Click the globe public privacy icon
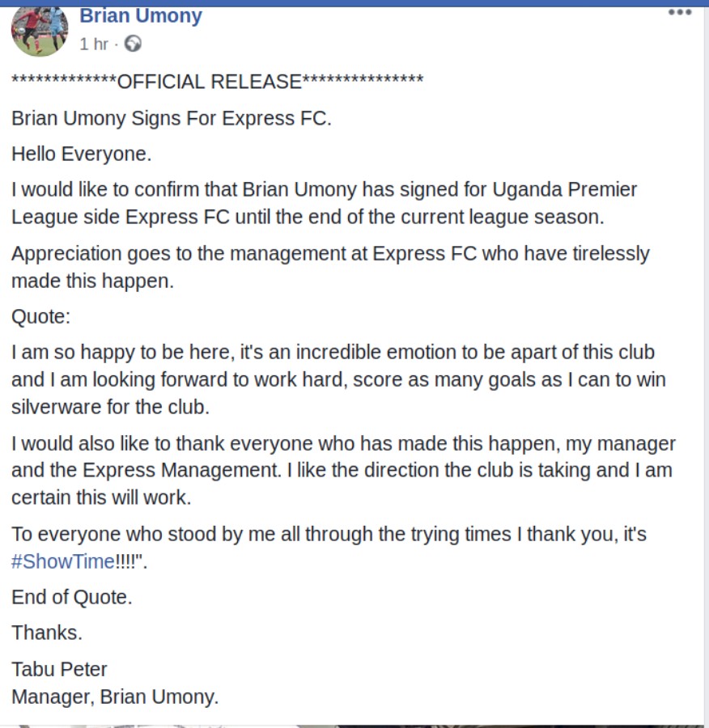This screenshot has height=728, width=709. tap(133, 44)
